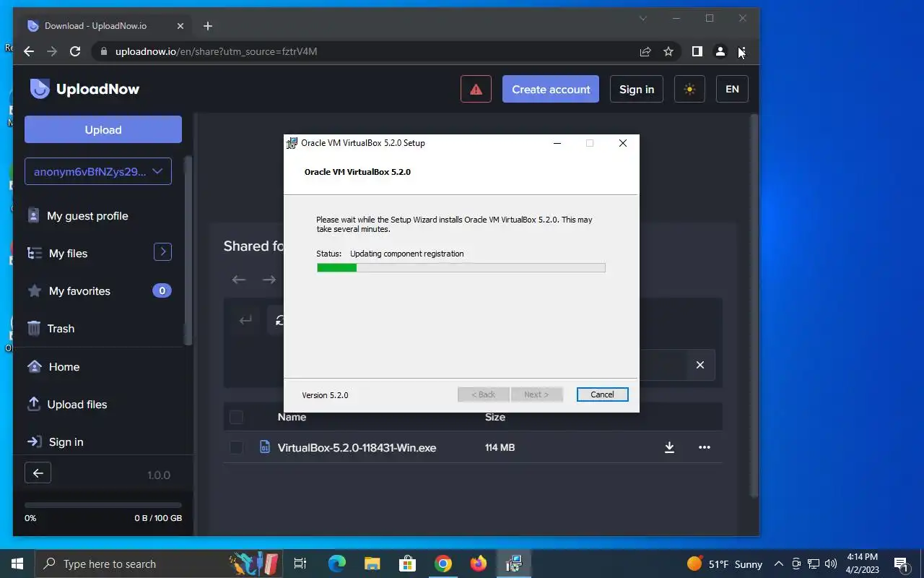The image size is (924, 578).
Task: Open Firefox from the taskbar
Action: pyautogui.click(x=479, y=564)
